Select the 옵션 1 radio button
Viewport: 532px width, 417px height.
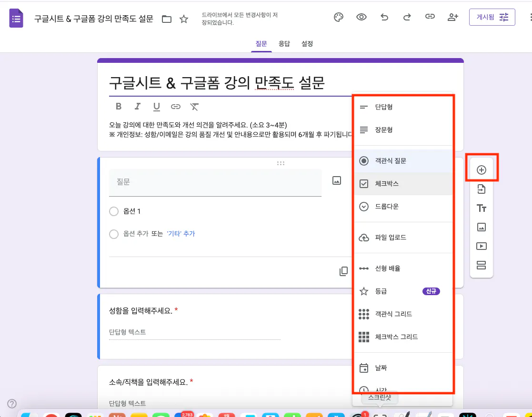tap(114, 211)
